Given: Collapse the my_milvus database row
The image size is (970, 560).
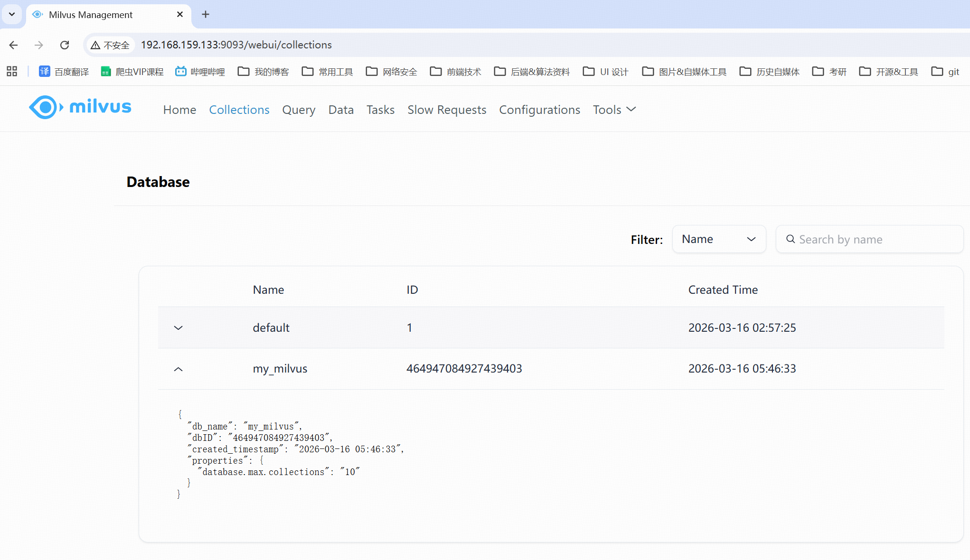Looking at the screenshot, I should (178, 369).
